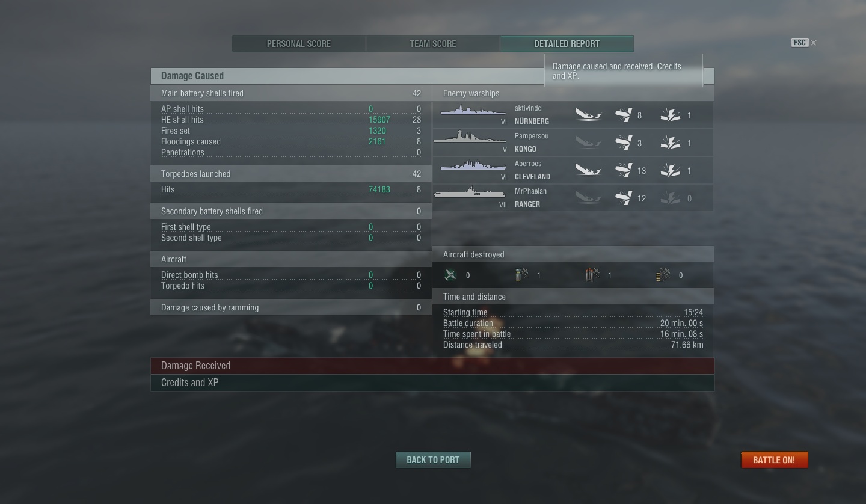Click Kongo's torpedo hits icon

624,143
